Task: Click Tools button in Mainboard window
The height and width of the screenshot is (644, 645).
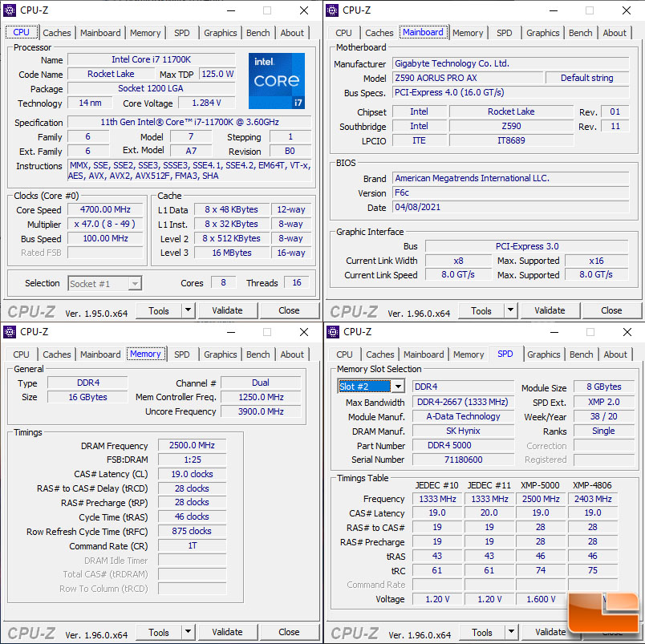Action: [481, 310]
